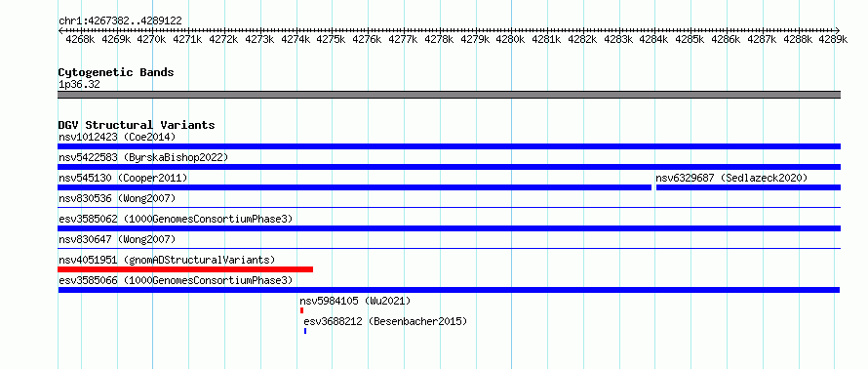Select the 4275k scale label
This screenshot has width=868, height=369.
(331, 39)
